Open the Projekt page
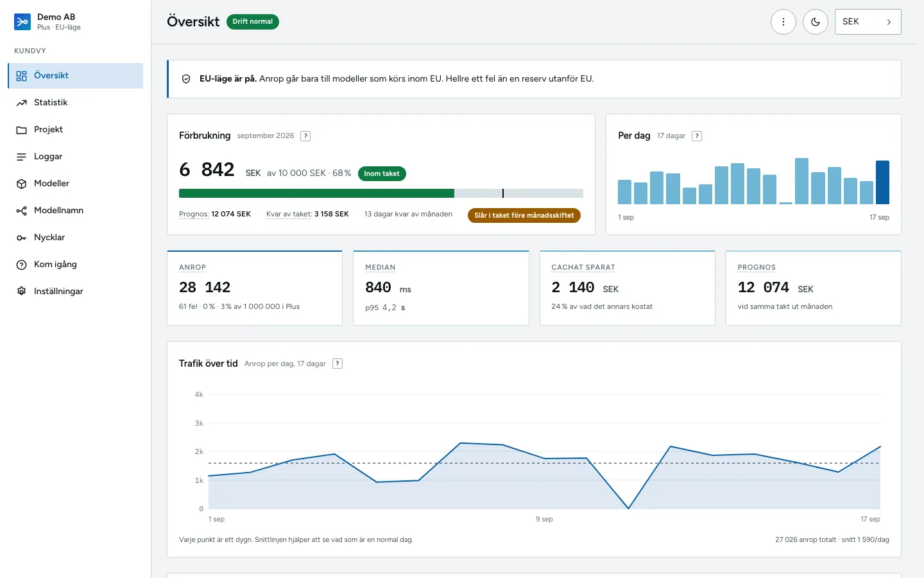 point(75,130)
